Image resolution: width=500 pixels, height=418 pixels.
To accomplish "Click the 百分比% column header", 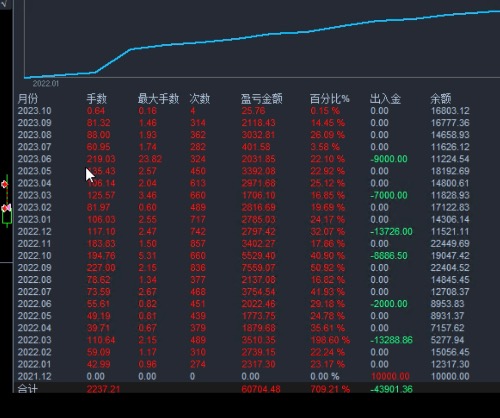I will click(x=330, y=99).
